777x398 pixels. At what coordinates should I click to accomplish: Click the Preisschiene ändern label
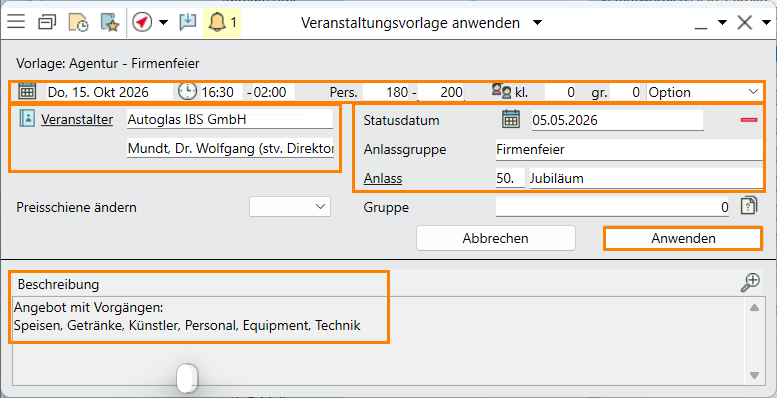pyautogui.click(x=76, y=207)
